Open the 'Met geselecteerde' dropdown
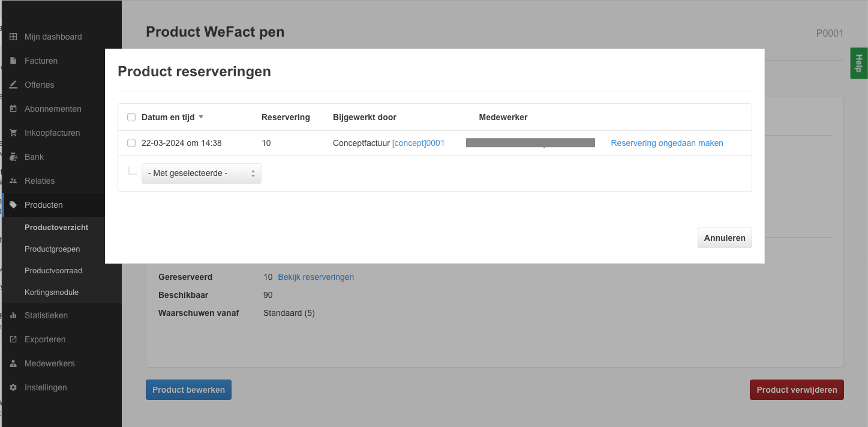 tap(201, 174)
